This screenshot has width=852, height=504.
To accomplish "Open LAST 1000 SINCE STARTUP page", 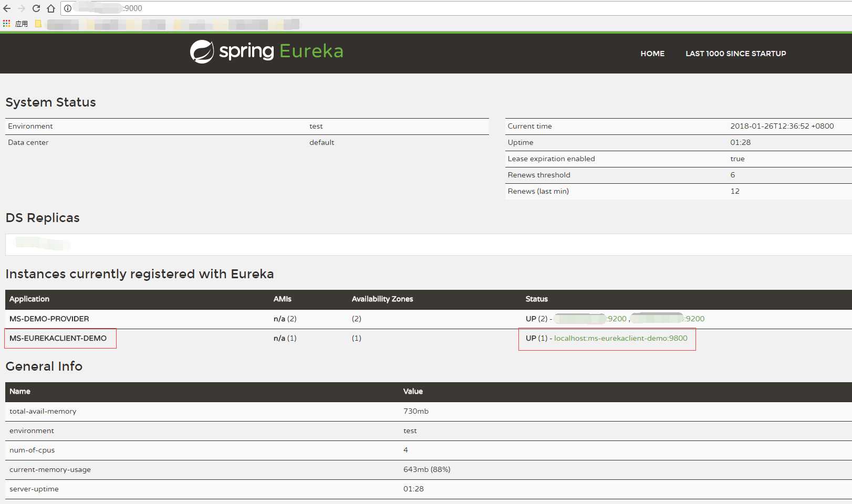I will pos(735,54).
